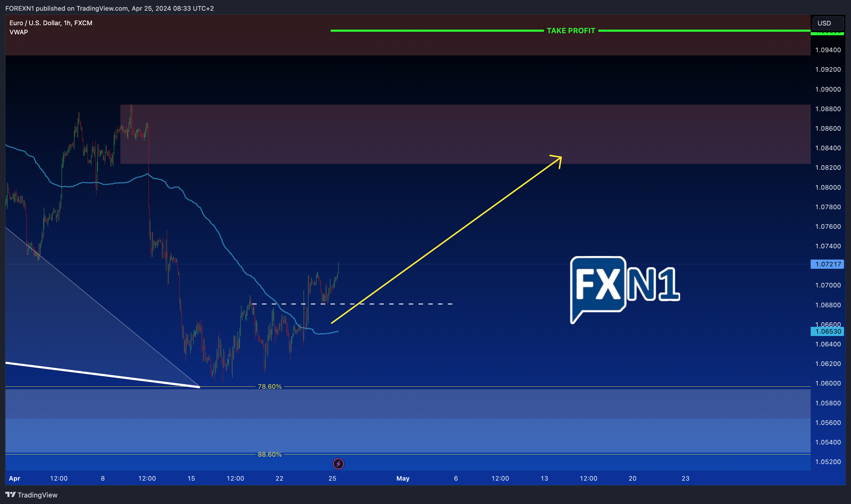851x504 pixels.
Task: Click the 20 date label on time axis
Action: click(632, 478)
